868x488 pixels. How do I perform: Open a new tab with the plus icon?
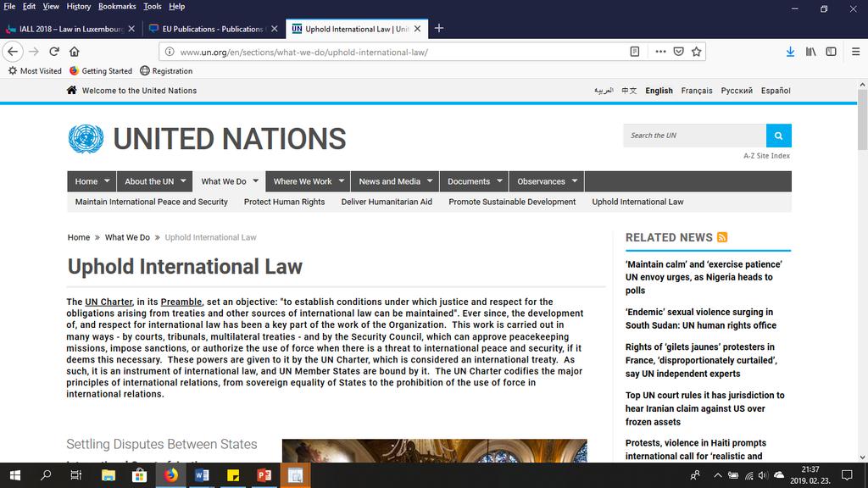438,28
